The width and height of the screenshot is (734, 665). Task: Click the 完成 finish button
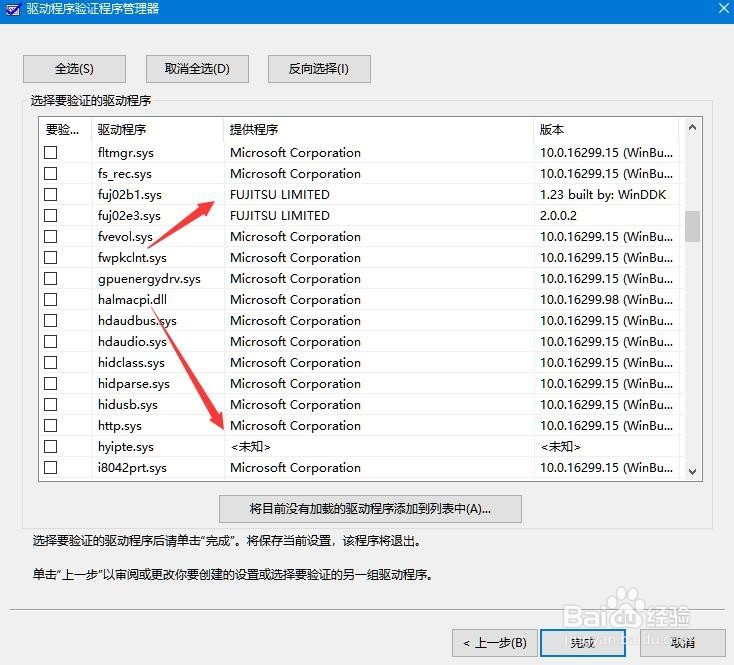click(x=583, y=643)
